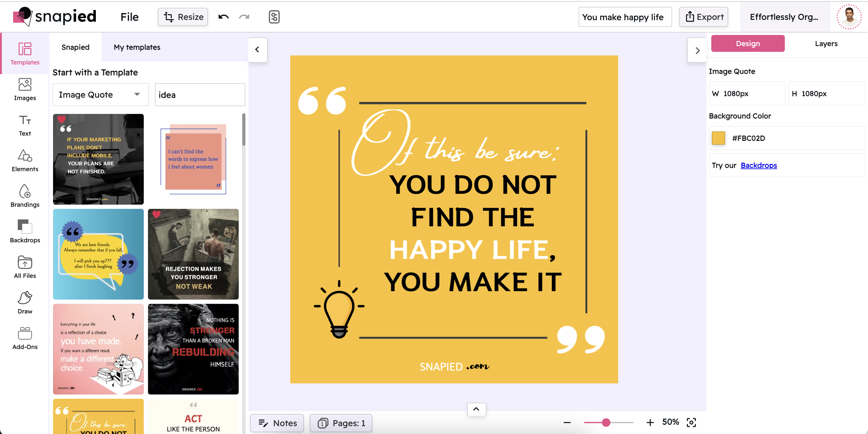The image size is (868, 434).
Task: Open the Images sidebar panel
Action: (25, 89)
